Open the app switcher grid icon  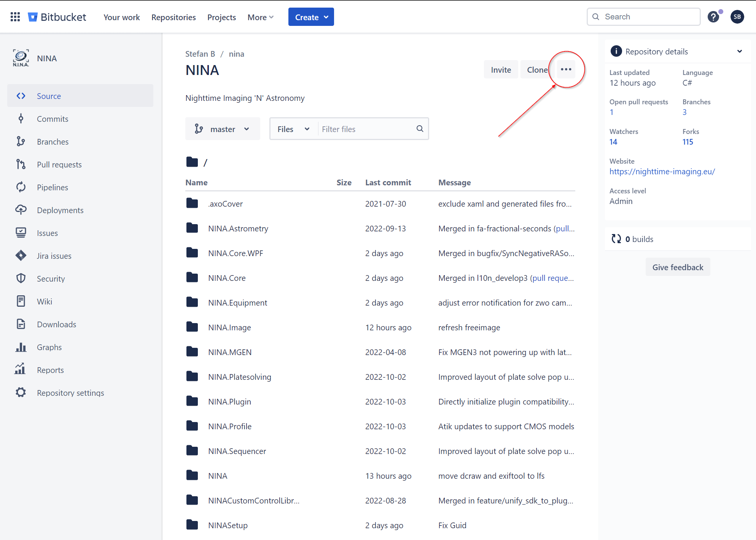tap(15, 17)
